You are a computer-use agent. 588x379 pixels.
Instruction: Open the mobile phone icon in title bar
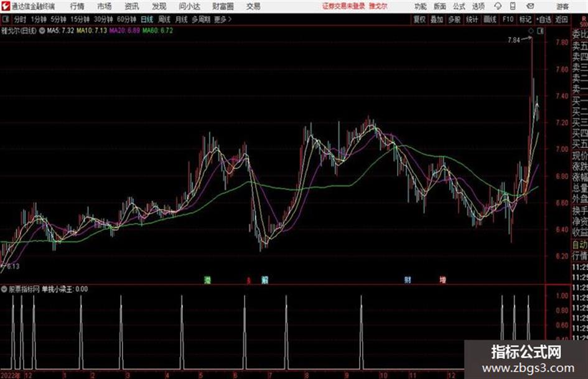pos(513,6)
